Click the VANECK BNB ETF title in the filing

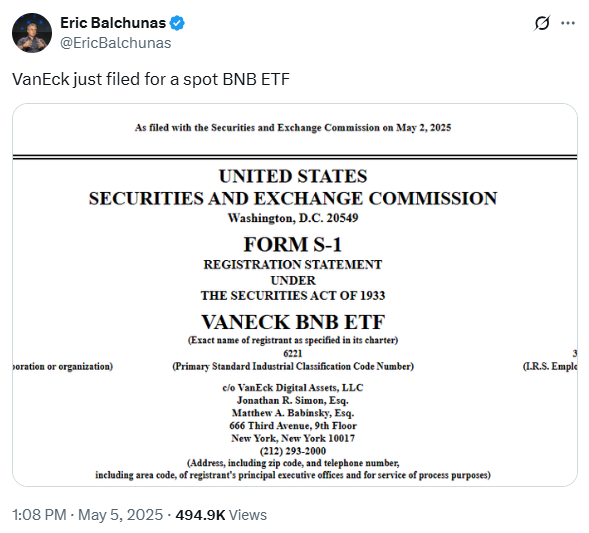[x=293, y=322]
